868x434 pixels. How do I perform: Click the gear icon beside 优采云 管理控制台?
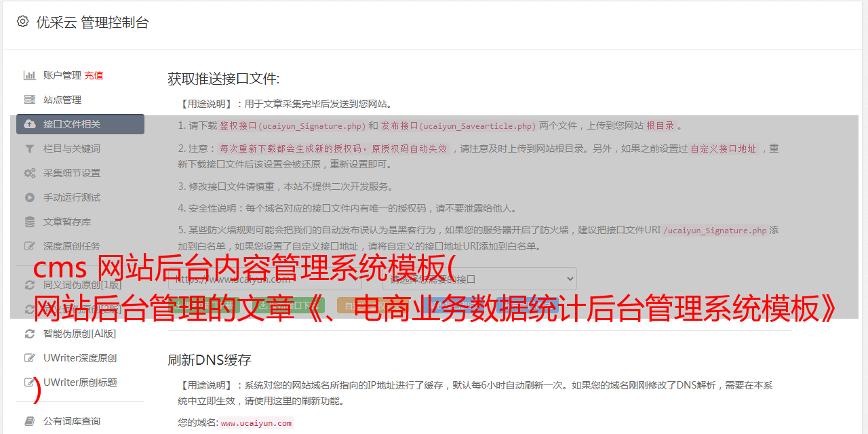coord(23,22)
